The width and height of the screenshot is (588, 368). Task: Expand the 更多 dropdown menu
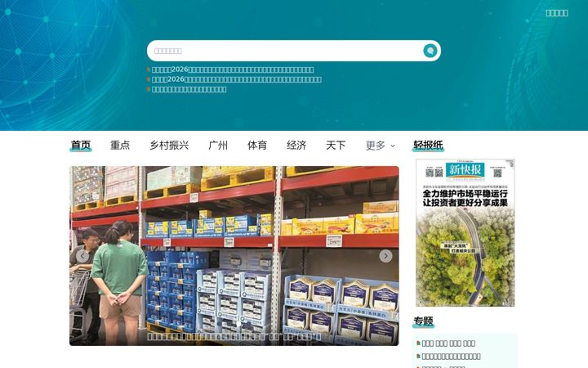(381, 146)
